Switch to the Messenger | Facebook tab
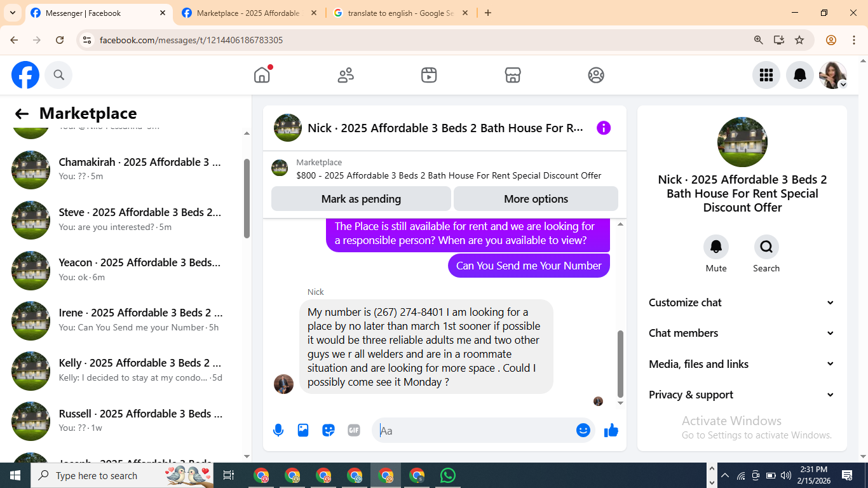 [98, 13]
